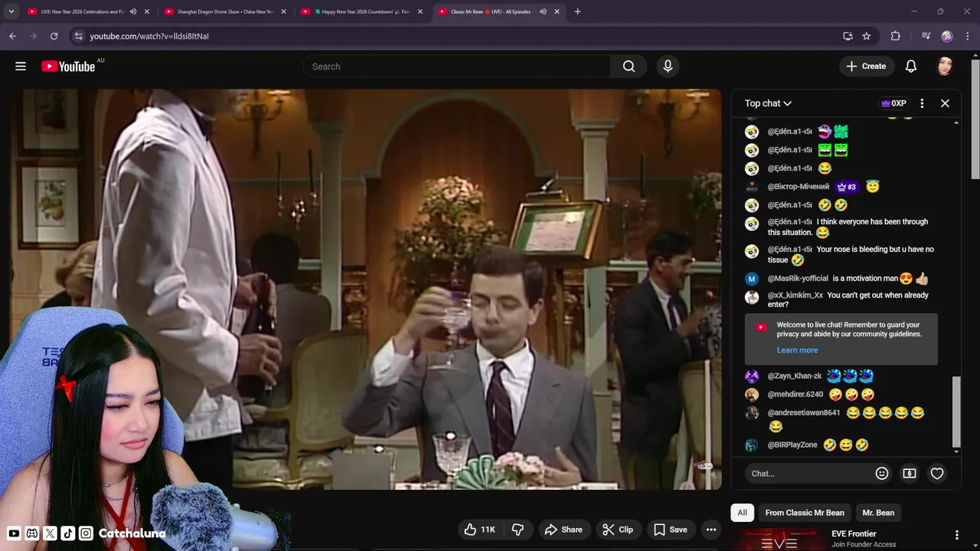Click the address bar URL

point(149,36)
